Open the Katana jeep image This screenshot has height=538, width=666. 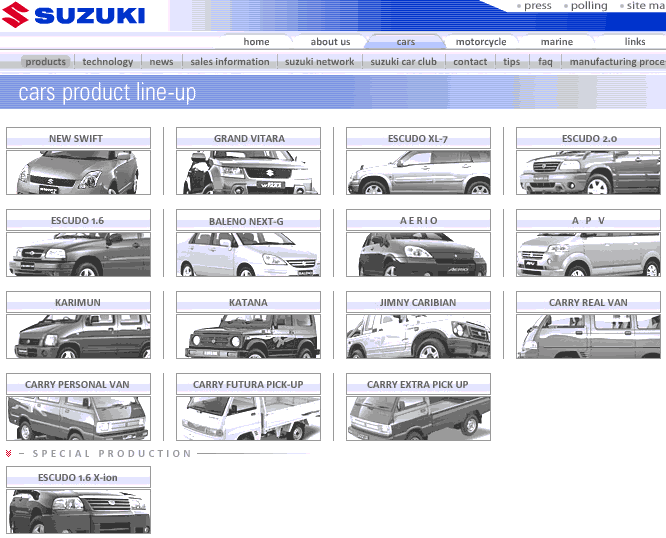(248, 336)
